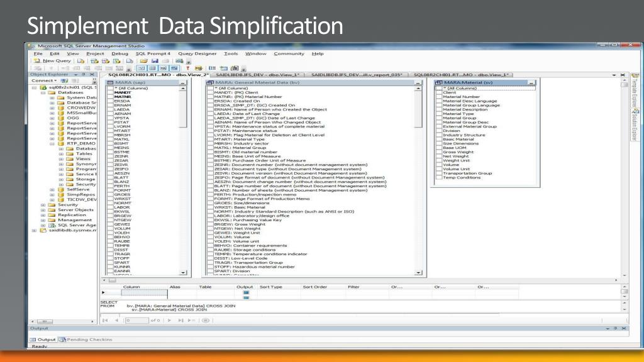Screen dimensions: 644x362
Task: Open the Tools menu
Action: (231, 54)
